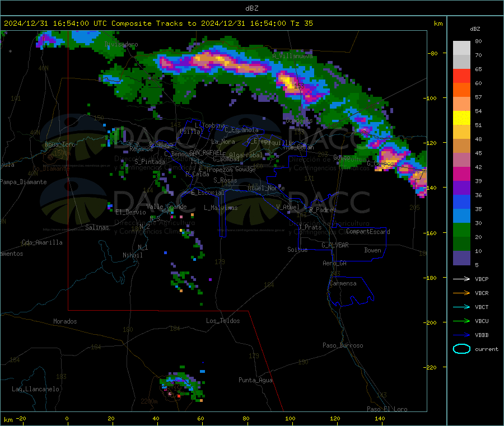This screenshot has width=504, height=426.
Task: Click the Cda_Amarilla place label
Action: pyautogui.click(x=42, y=242)
